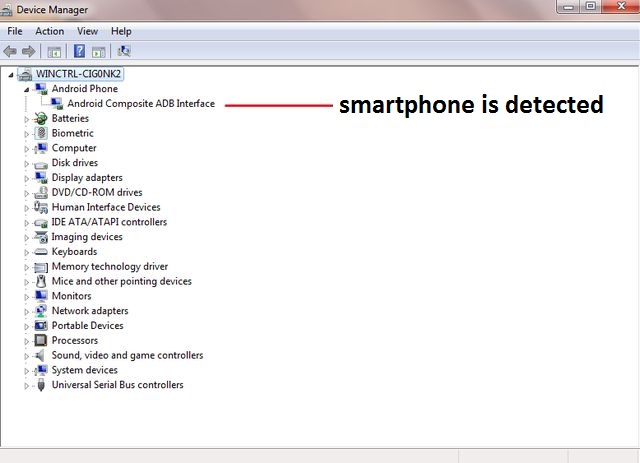The height and width of the screenshot is (463, 640).
Task: Expand the Monitors branch
Action: (27, 297)
